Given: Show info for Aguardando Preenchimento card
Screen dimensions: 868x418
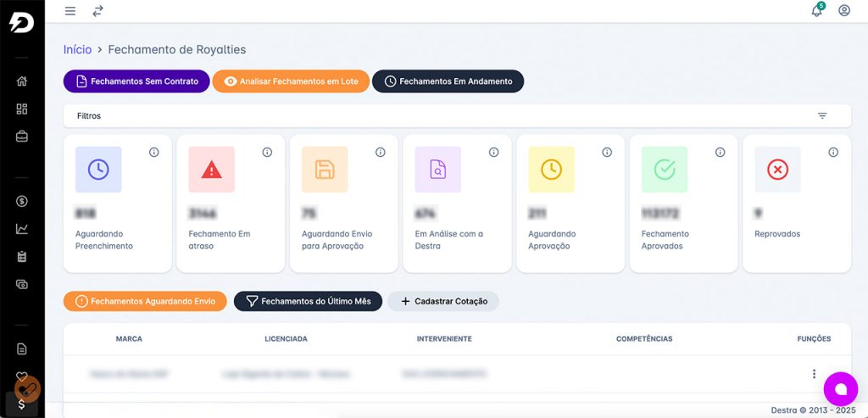Looking at the screenshot, I should tap(154, 153).
